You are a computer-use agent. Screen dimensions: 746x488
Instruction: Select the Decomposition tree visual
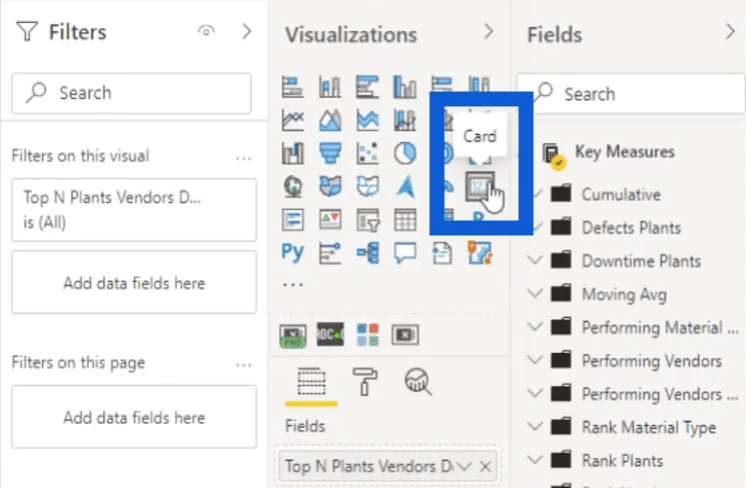(367, 253)
